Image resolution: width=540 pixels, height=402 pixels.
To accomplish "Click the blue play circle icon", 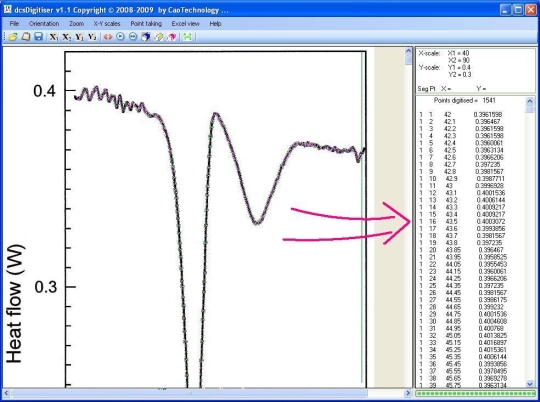I will click(120, 37).
